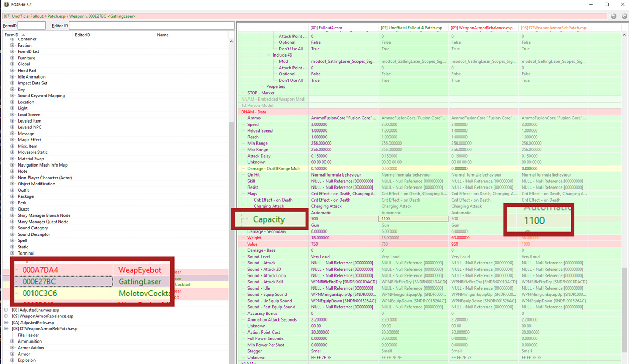The height and width of the screenshot is (364, 629).
Task: Expand the Head Part node
Action: [x=13, y=71]
